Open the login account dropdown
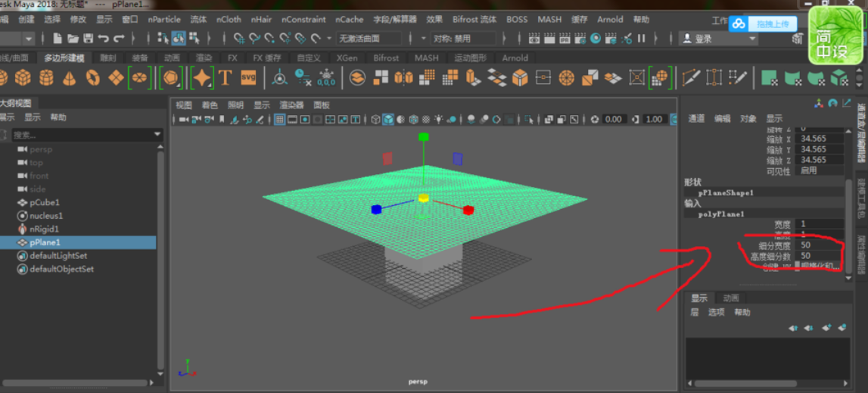This screenshot has height=393, width=868. tap(718, 39)
